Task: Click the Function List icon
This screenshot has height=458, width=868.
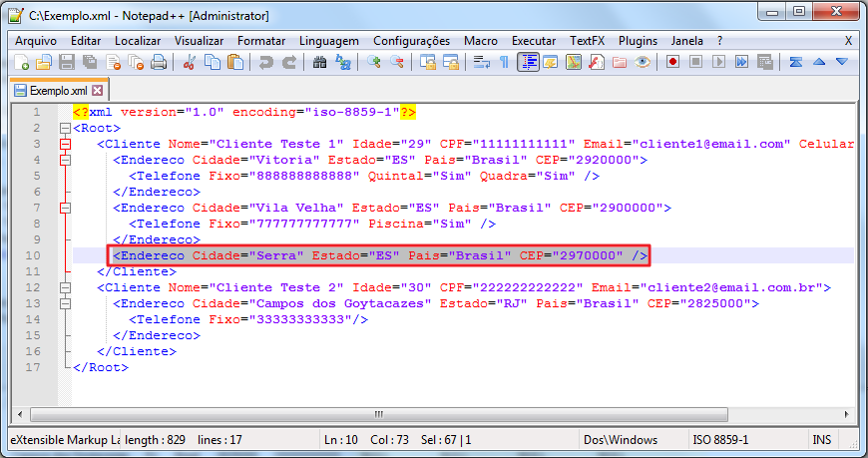Action: (597, 62)
